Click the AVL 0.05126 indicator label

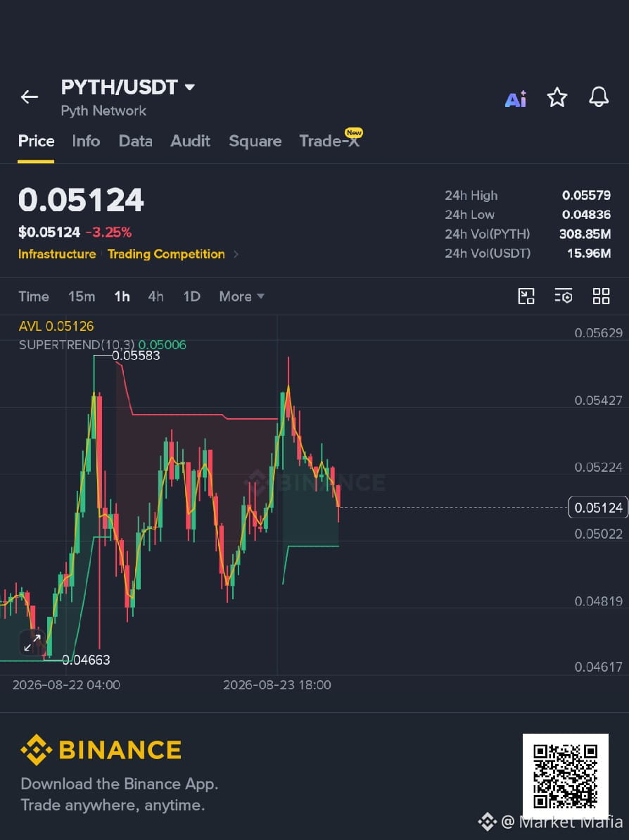point(56,326)
